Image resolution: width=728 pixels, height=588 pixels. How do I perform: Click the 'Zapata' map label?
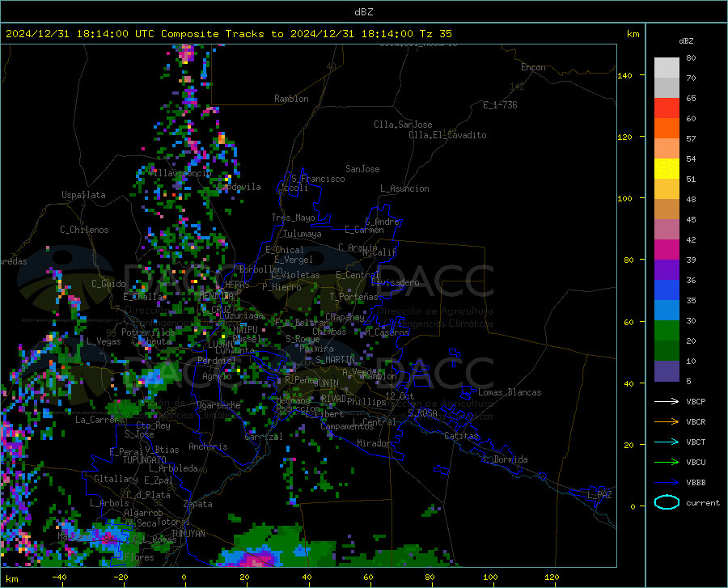pyautogui.click(x=198, y=504)
